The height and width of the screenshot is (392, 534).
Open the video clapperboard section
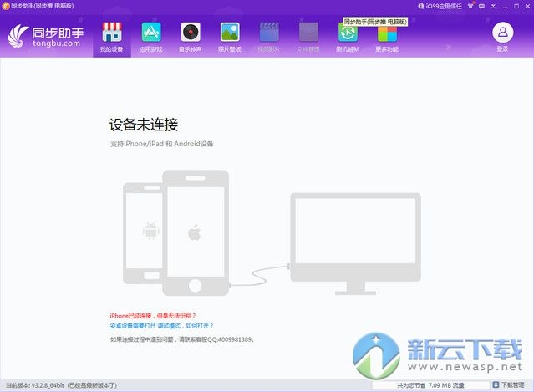269,38
